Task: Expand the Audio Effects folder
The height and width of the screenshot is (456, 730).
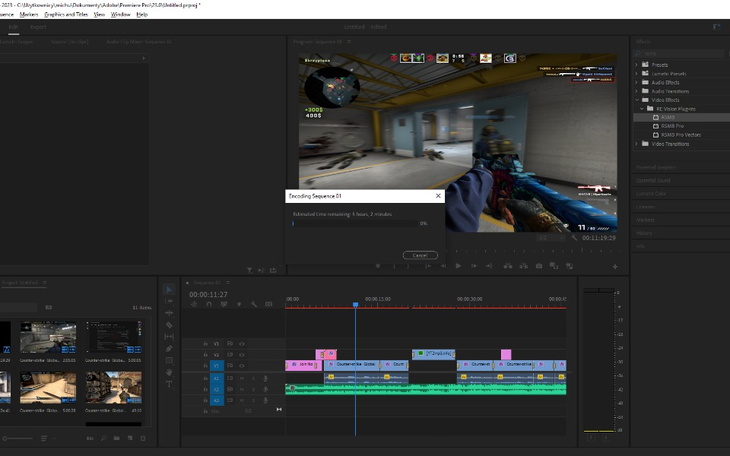Action: pyautogui.click(x=637, y=82)
